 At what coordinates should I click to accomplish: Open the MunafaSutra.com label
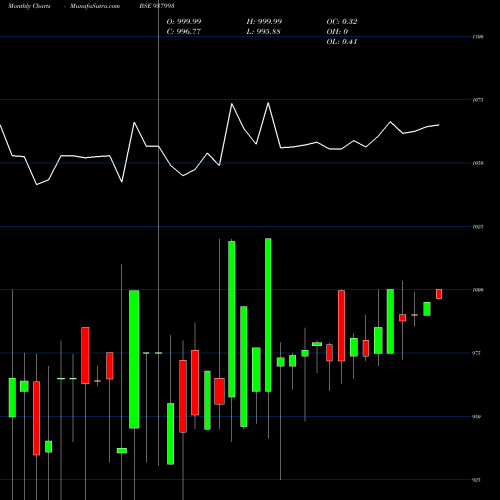pos(95,6)
